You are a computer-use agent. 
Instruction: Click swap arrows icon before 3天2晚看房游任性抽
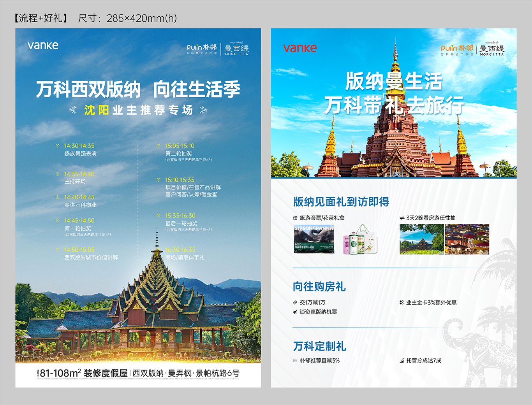coord(402,218)
